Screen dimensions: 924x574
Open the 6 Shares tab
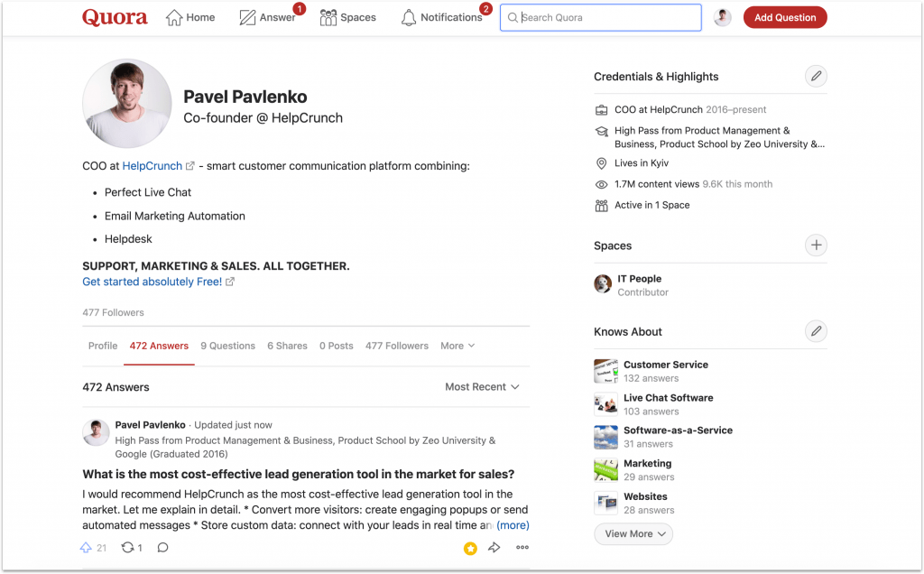click(288, 346)
